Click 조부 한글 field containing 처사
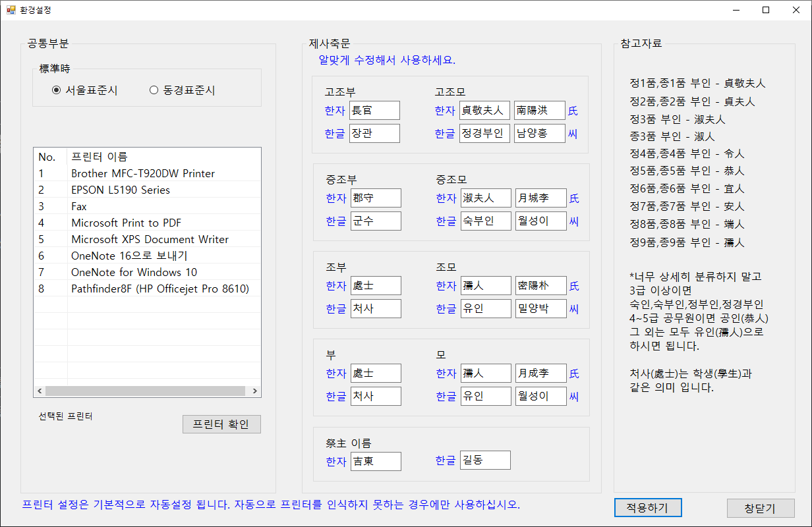The height and width of the screenshot is (527, 812). coord(376,308)
